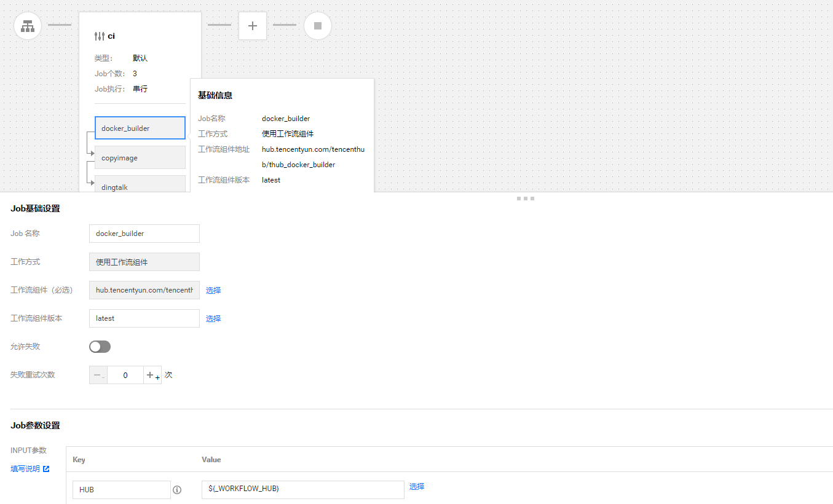
Task: Click the INPUT参数 label
Action: 28,451
